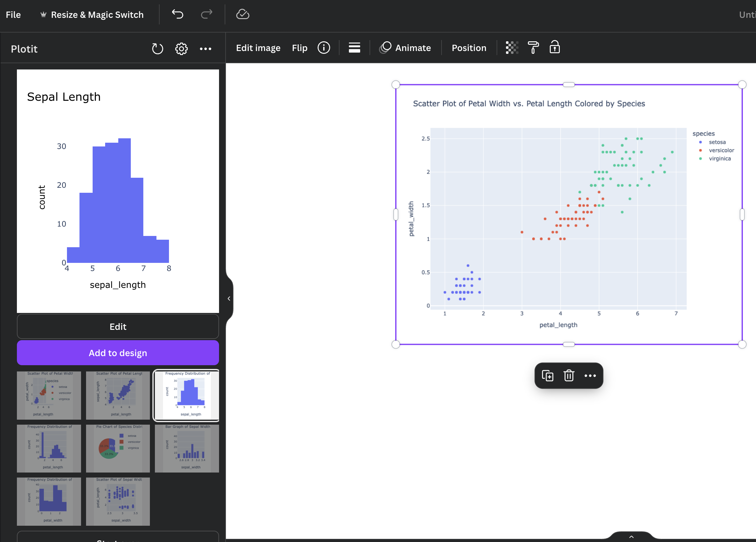The image size is (756, 542).
Task: Click the copy style paint roller
Action: [533, 48]
